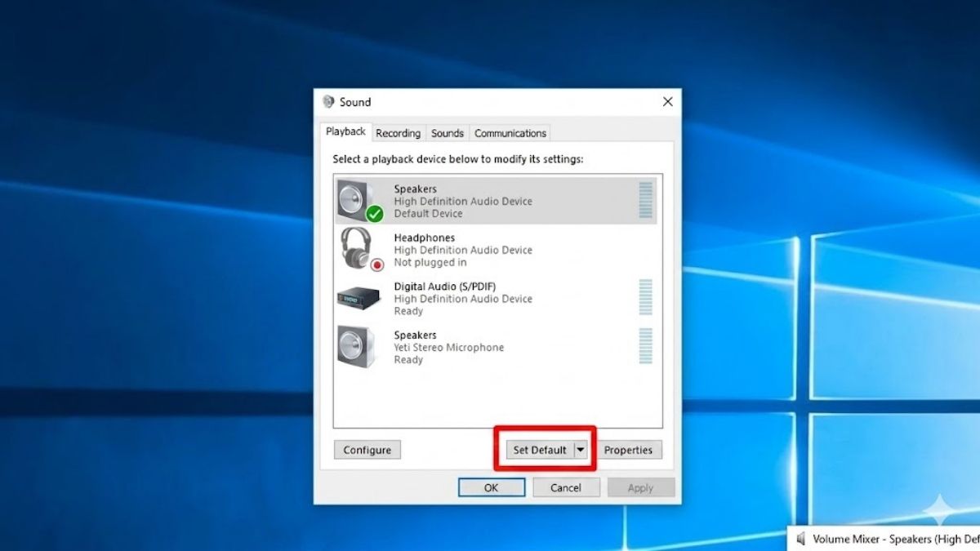Click 'Yeti Stereo Microphone' device text

click(449, 347)
